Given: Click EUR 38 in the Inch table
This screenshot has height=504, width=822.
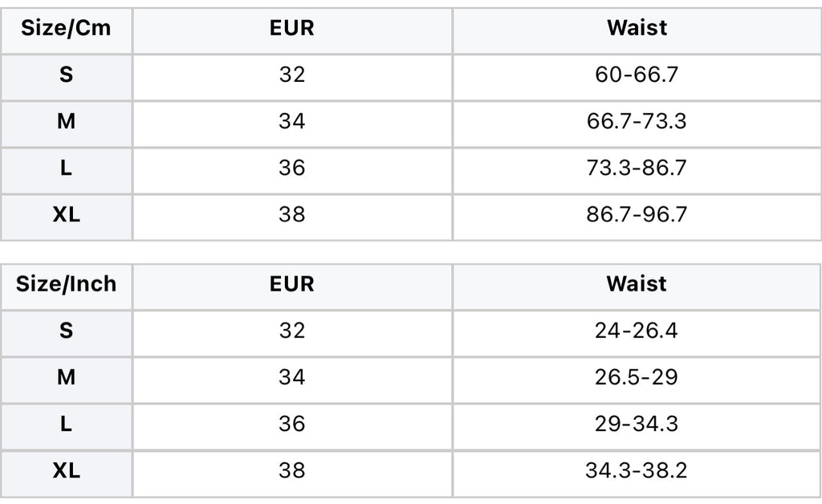Looking at the screenshot, I should tap(292, 471).
